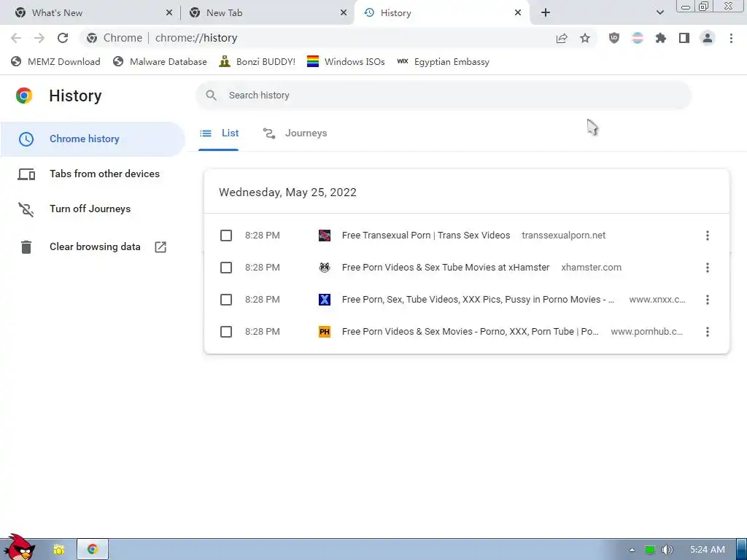747x560 pixels.
Task: Click the open-in-new icon beside Clear browsing data
Action: 160,246
